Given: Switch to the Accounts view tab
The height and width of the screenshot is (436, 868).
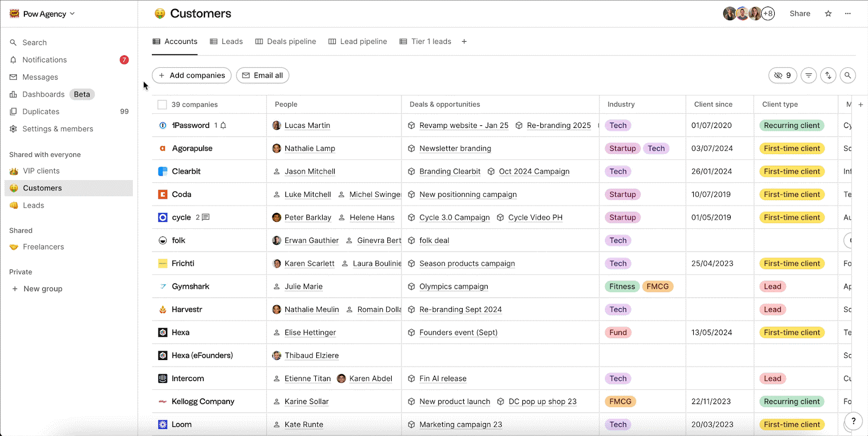Looking at the screenshot, I should tap(175, 41).
